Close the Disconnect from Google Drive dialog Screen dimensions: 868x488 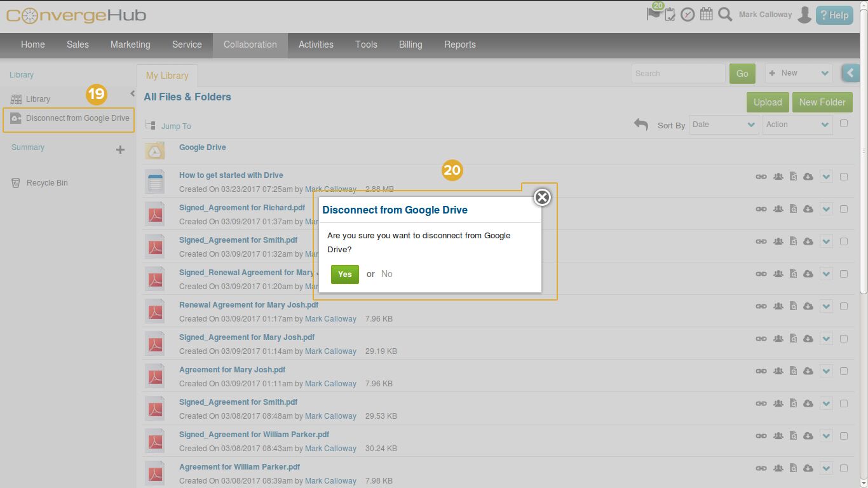click(542, 198)
